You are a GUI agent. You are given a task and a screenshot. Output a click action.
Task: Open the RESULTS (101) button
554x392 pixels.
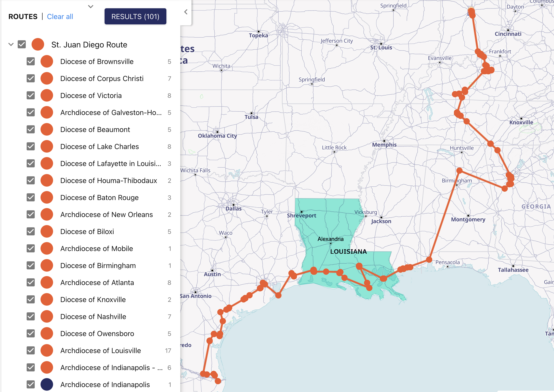[135, 16]
